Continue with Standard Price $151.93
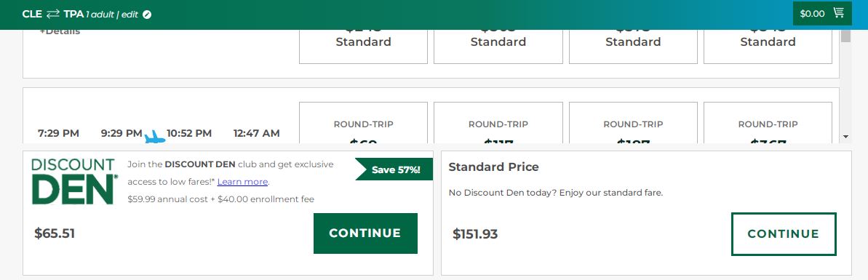This screenshot has height=280, width=868. [784, 234]
